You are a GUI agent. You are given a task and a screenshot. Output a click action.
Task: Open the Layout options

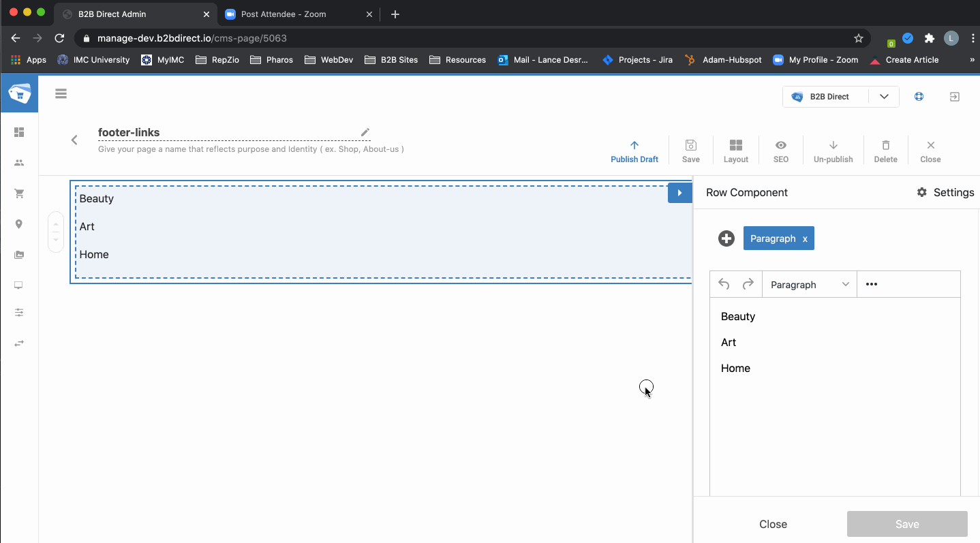(x=736, y=151)
